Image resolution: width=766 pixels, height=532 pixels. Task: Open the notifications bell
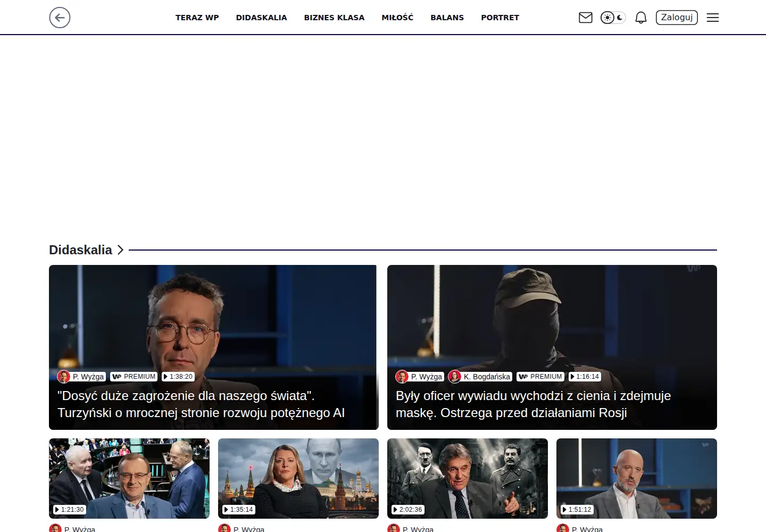coord(641,18)
